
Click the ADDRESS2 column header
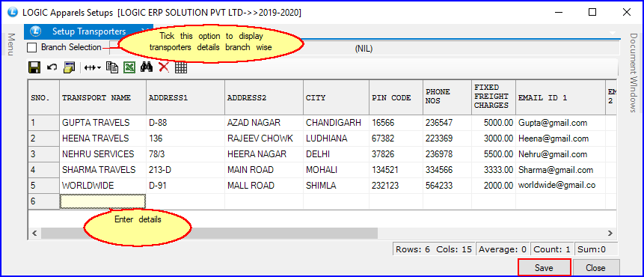click(264, 97)
